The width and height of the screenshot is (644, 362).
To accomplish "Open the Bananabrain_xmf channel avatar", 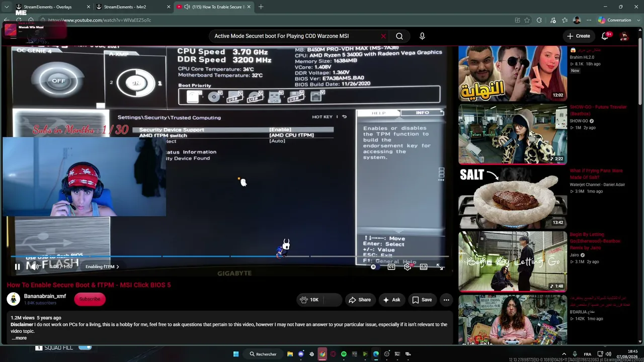I will point(14,299).
